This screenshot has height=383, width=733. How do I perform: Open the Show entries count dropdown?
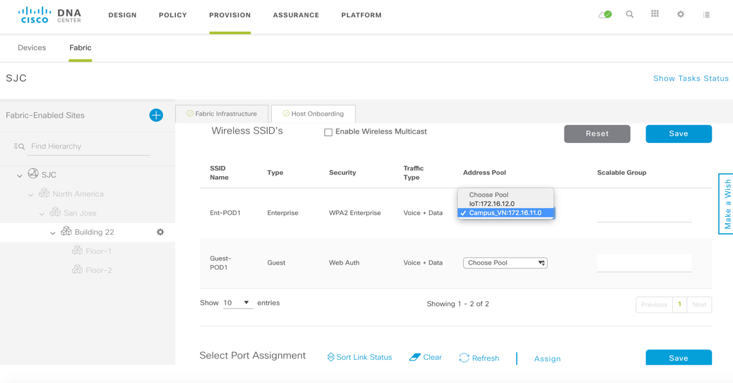pos(237,303)
